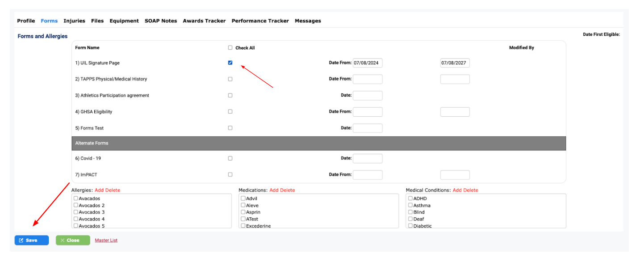Viewport: 644px width, 262px height.
Task: Click Covid - 19 Date field
Action: [x=368, y=158]
